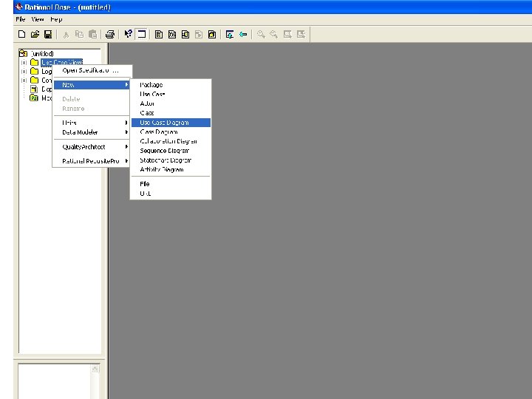Open the QualityArchitect submenu
The image size is (532, 399).
pyautogui.click(x=92, y=146)
